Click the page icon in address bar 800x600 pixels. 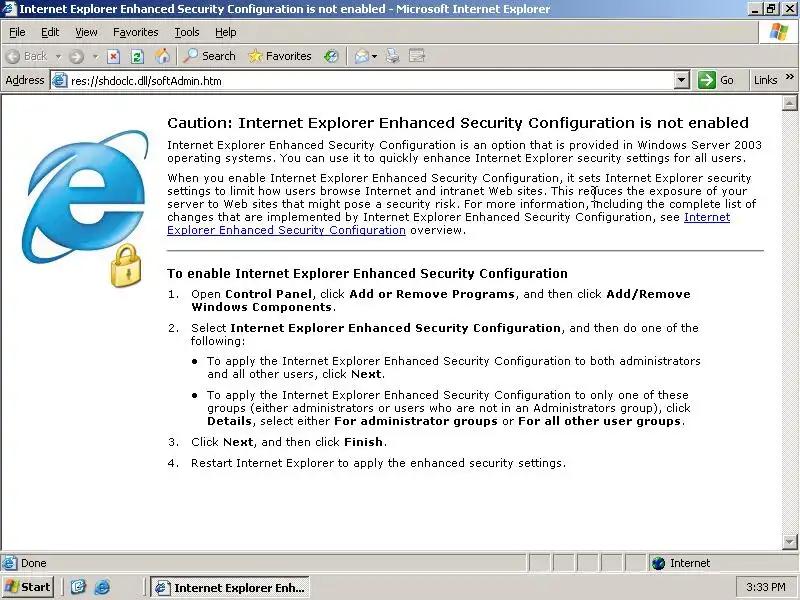point(60,81)
